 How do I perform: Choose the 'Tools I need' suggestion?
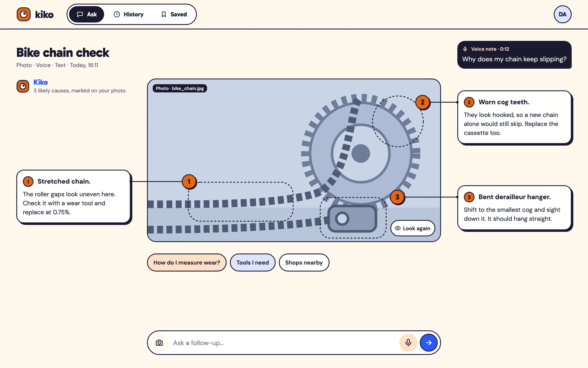click(x=253, y=263)
